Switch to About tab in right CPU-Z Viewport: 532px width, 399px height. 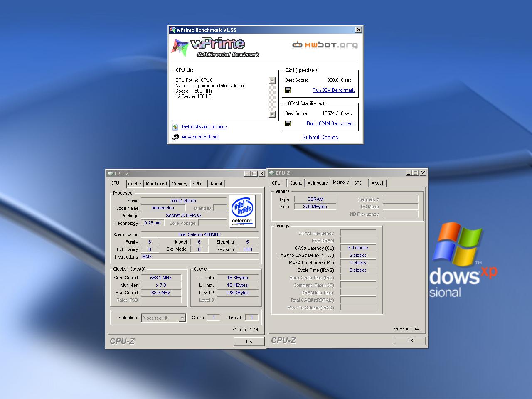coord(377,183)
